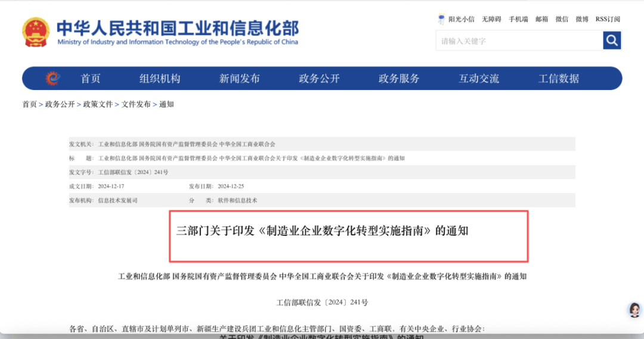Open 政务服务 navigation item
Image resolution: width=644 pixels, height=339 pixels.
click(399, 79)
